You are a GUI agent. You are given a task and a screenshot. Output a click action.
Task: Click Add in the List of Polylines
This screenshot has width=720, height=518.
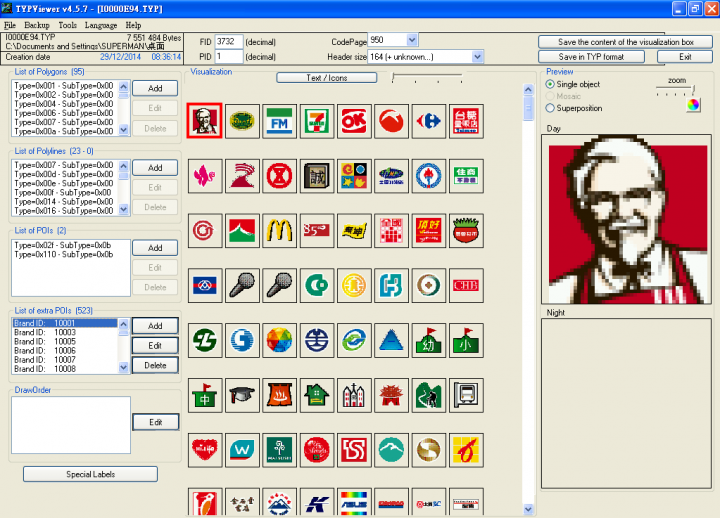(155, 168)
